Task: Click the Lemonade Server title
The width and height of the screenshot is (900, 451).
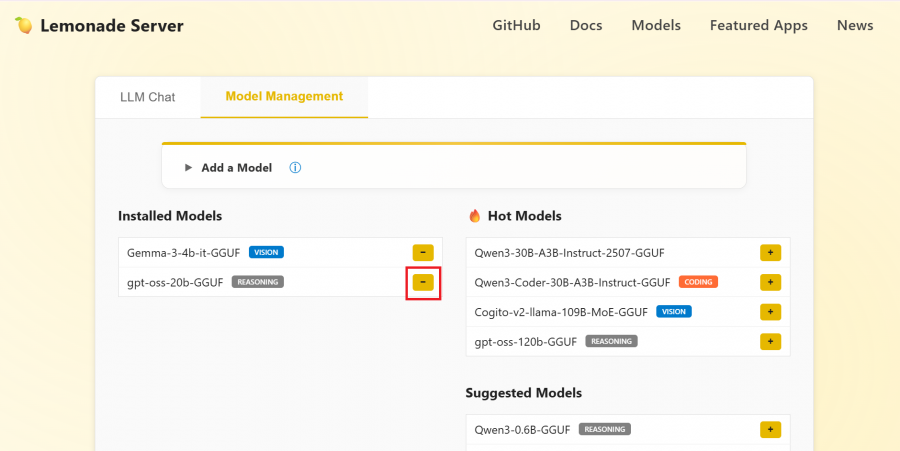Action: point(112,26)
